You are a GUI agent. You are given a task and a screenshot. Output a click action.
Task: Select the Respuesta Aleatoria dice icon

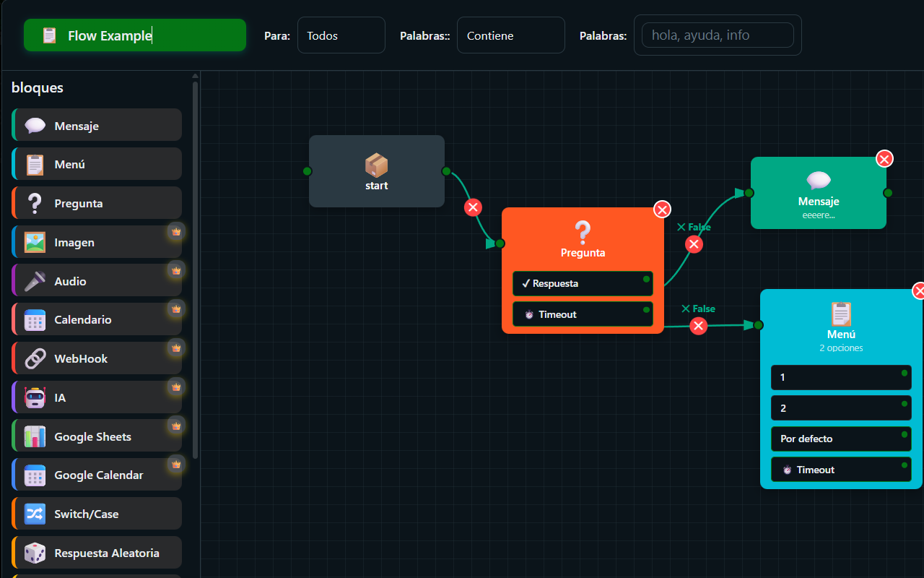click(35, 553)
